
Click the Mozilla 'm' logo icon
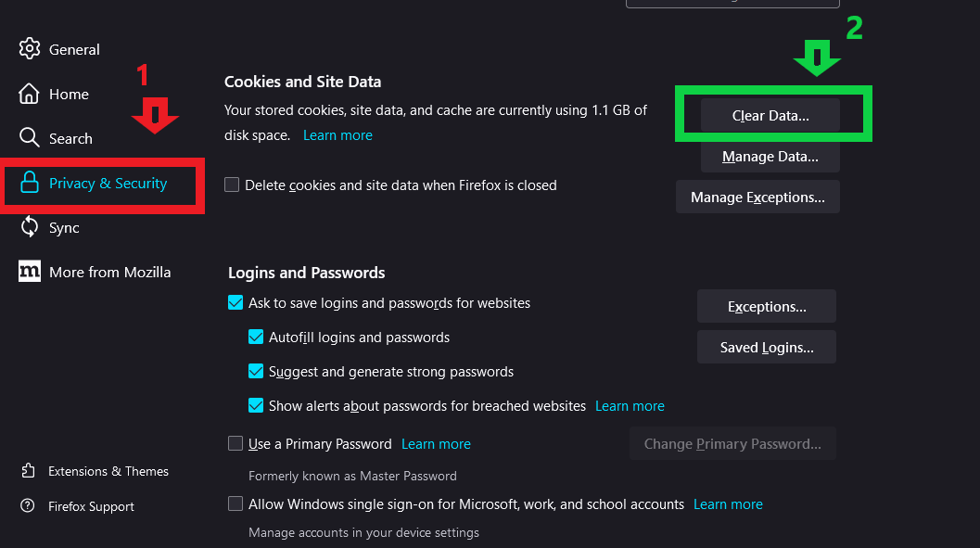pyautogui.click(x=30, y=271)
